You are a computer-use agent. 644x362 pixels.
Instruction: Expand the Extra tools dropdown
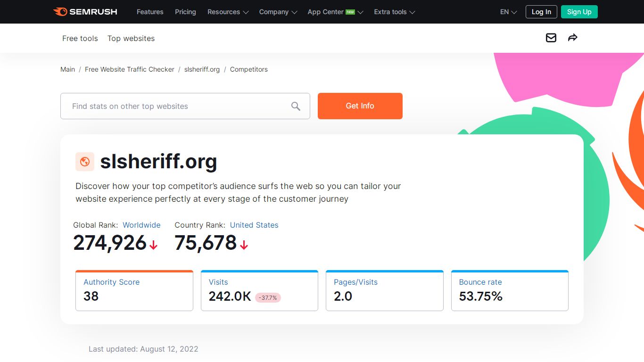[395, 12]
